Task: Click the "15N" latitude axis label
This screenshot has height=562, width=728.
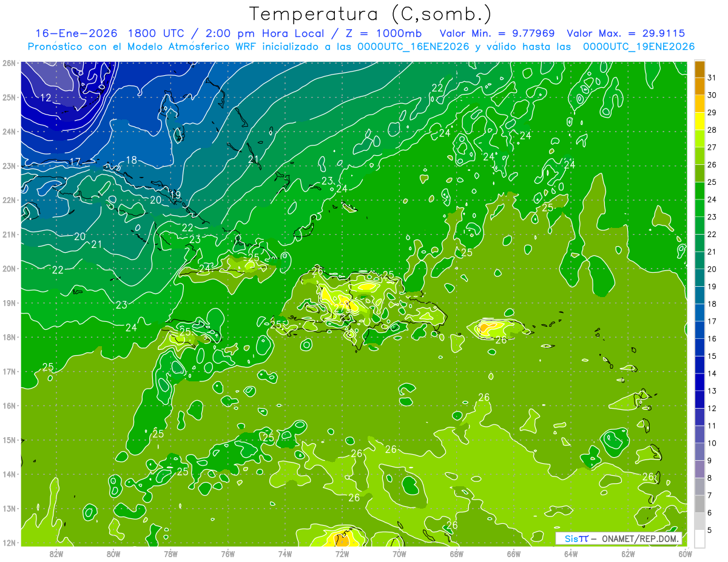Action: coord(9,440)
